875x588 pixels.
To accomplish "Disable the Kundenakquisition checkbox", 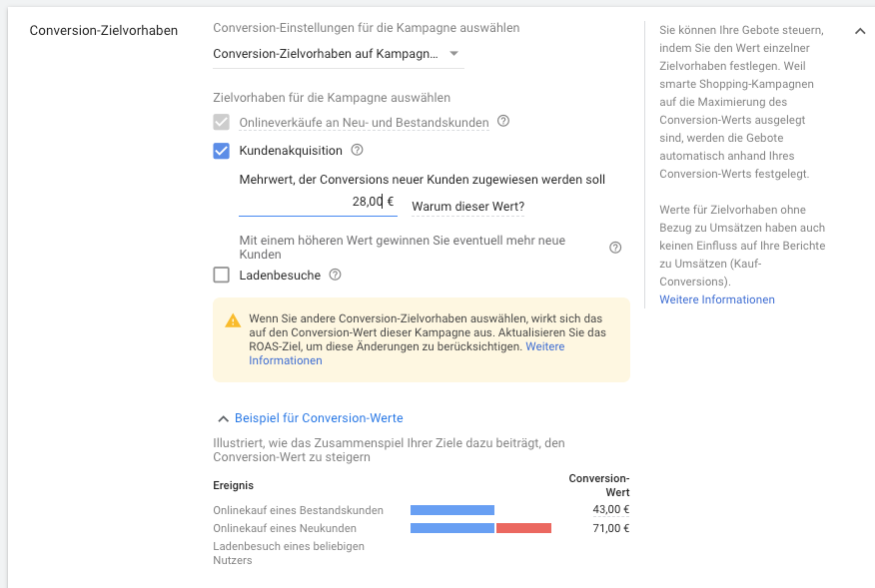I will pyautogui.click(x=221, y=149).
